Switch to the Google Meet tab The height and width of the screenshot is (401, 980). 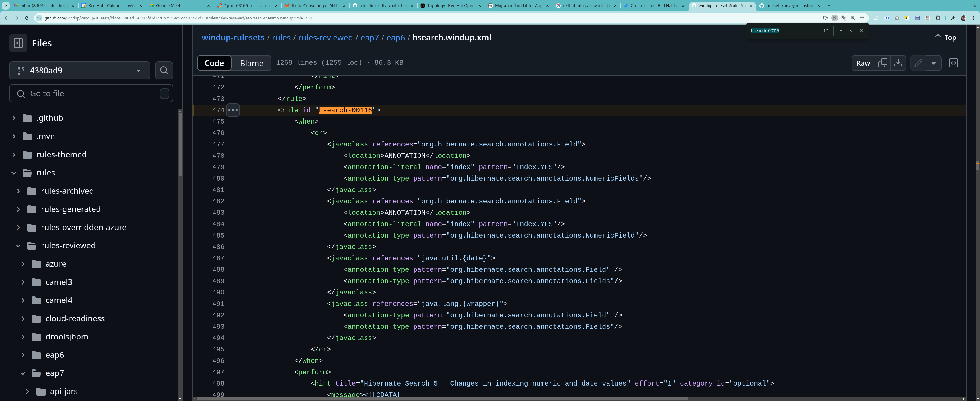(x=168, y=6)
